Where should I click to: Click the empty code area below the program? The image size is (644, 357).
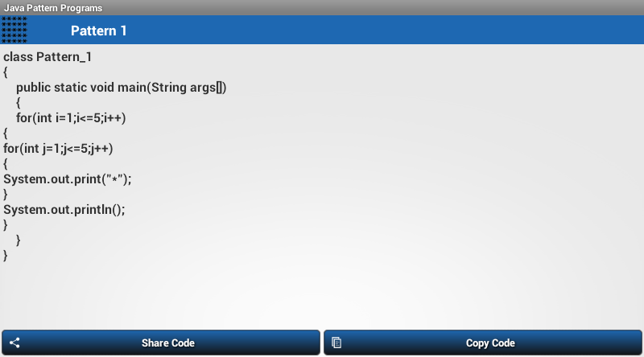pyautogui.click(x=322, y=293)
